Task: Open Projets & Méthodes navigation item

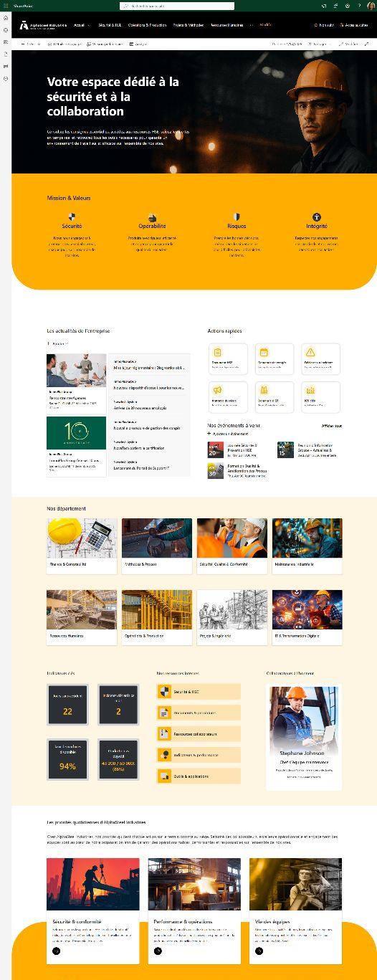Action: tap(188, 25)
